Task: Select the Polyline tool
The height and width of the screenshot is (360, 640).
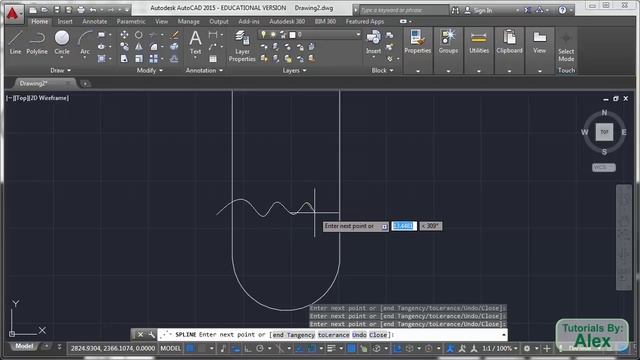Action: coord(37,42)
